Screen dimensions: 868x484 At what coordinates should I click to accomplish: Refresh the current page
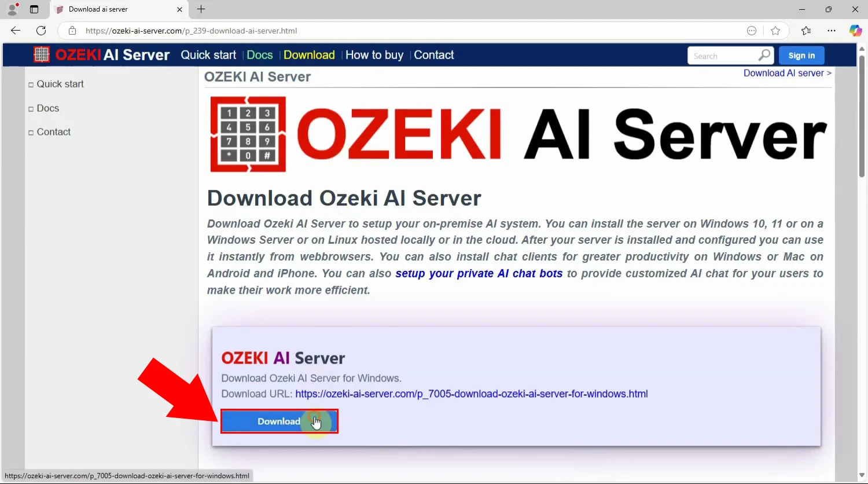point(41,31)
